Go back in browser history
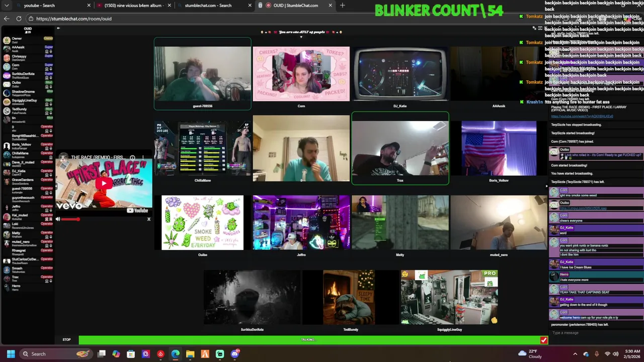 [x=7, y=19]
